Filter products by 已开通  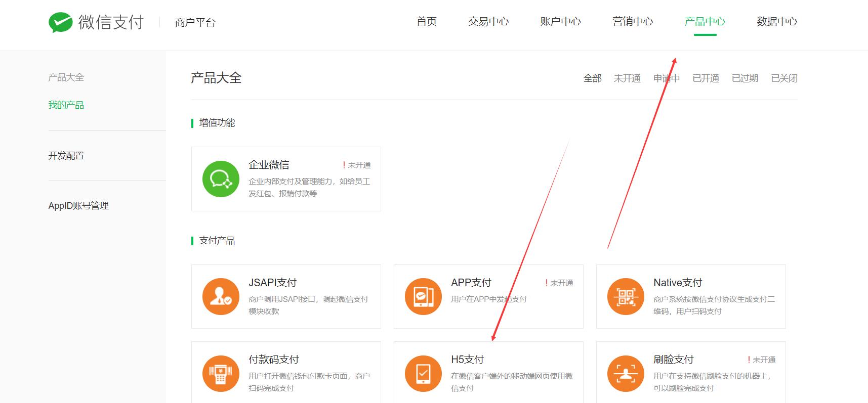706,78
